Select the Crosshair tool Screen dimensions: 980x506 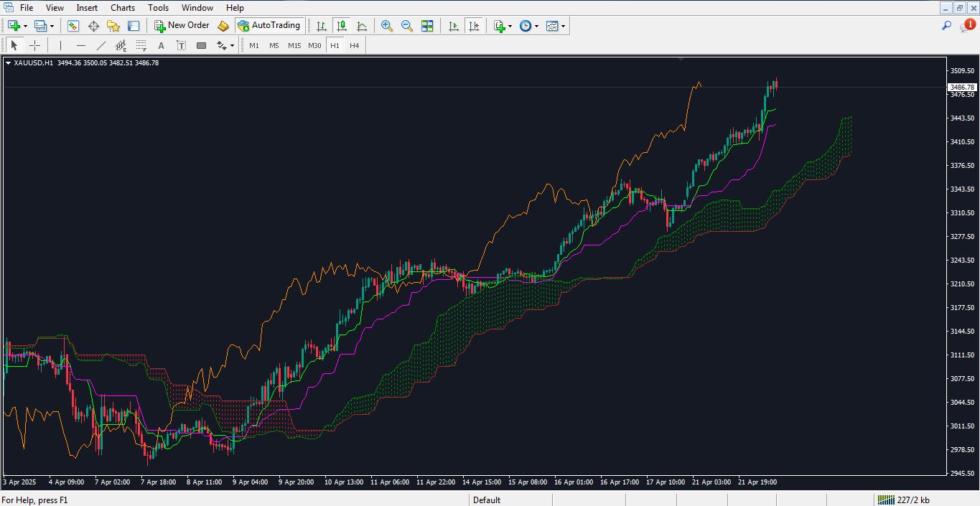point(34,44)
